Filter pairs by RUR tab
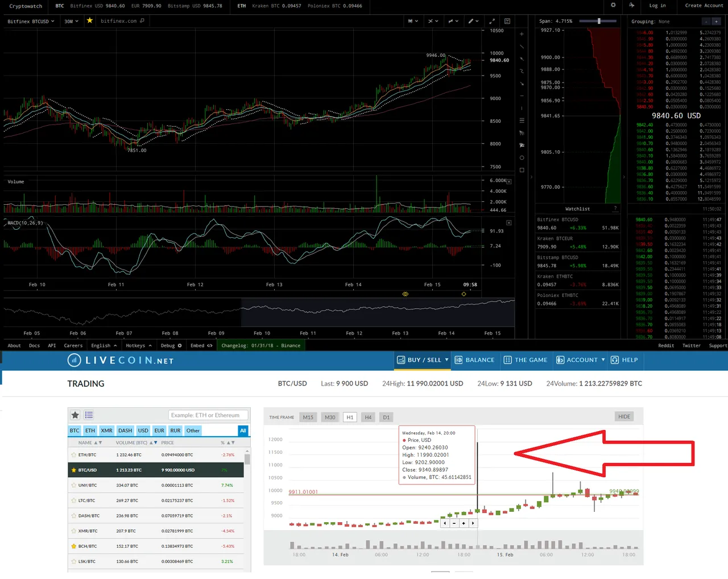 [x=175, y=431]
